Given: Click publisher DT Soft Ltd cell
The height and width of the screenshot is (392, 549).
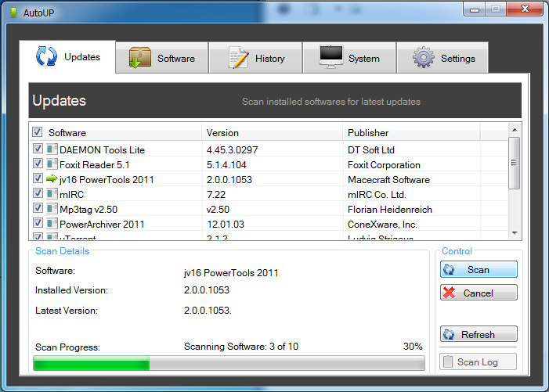Looking at the screenshot, I should pos(371,150).
